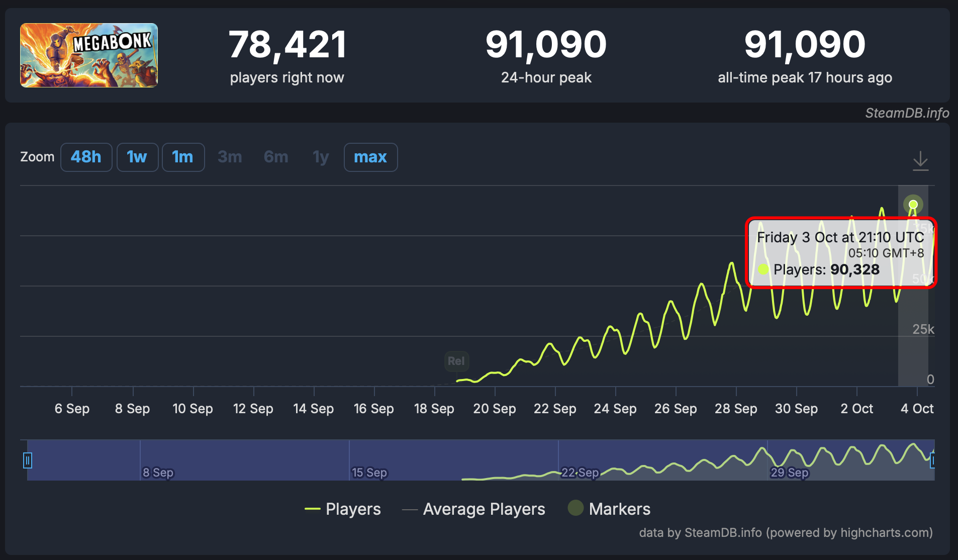Viewport: 958px width, 560px height.
Task: Click the chart download arrow icon
Action: [x=920, y=160]
